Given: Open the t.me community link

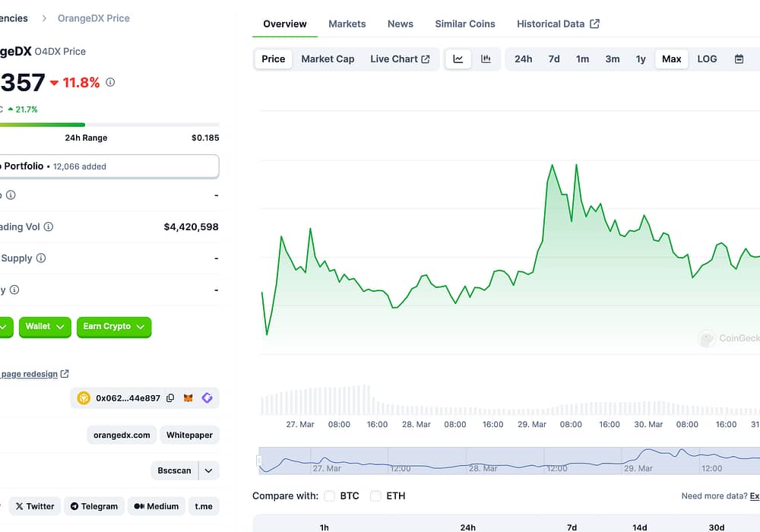Looking at the screenshot, I should pyautogui.click(x=204, y=506).
